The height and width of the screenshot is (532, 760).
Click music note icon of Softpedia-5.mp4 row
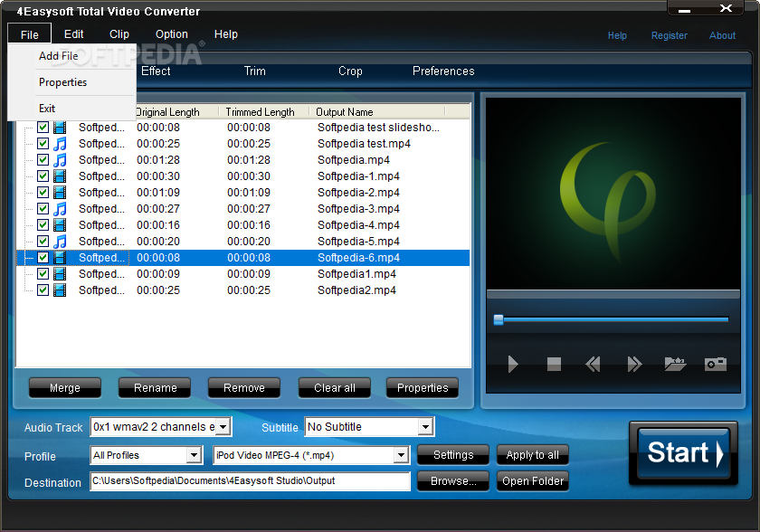60,242
